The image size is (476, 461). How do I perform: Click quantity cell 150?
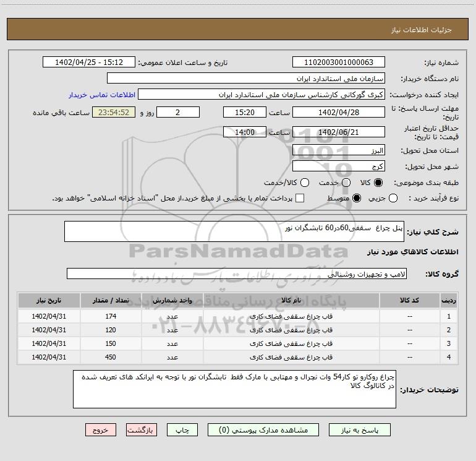pyautogui.click(x=111, y=343)
